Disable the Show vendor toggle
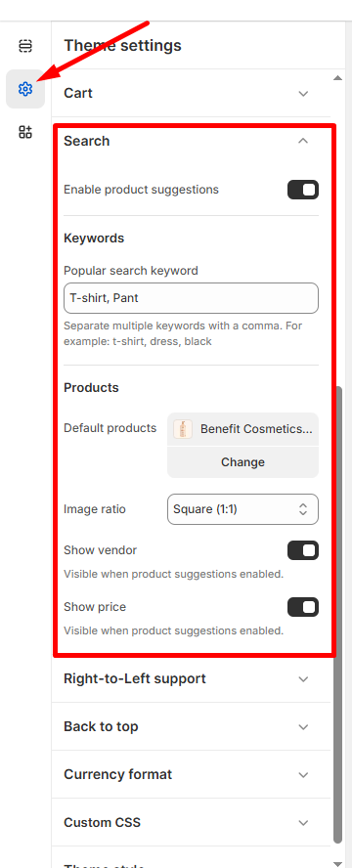 [303, 550]
